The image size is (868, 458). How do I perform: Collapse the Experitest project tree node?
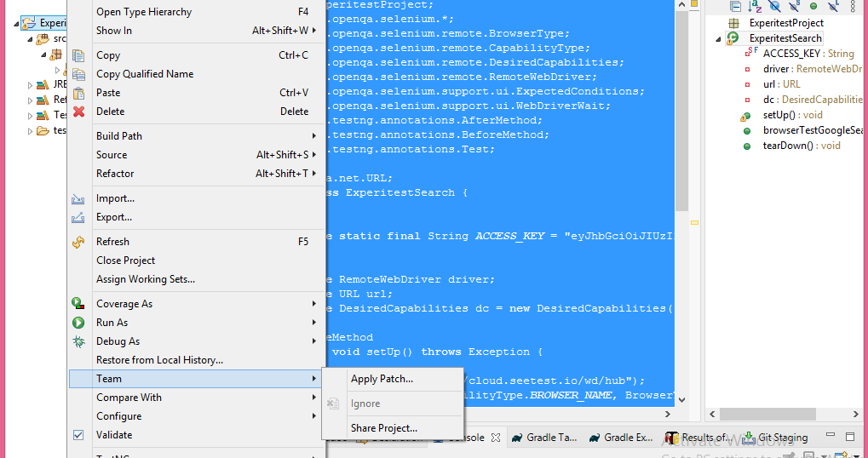[x=15, y=24]
